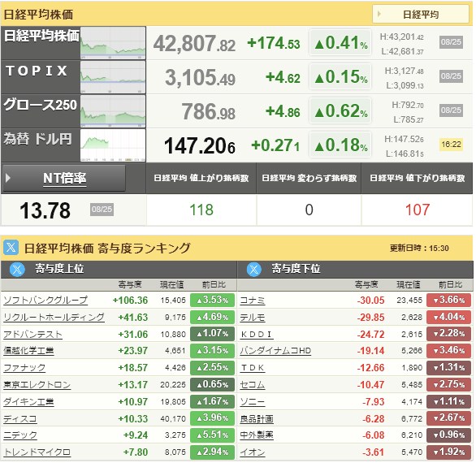Open the コナミ stock link
This screenshot has width=476, height=463.
point(253,301)
